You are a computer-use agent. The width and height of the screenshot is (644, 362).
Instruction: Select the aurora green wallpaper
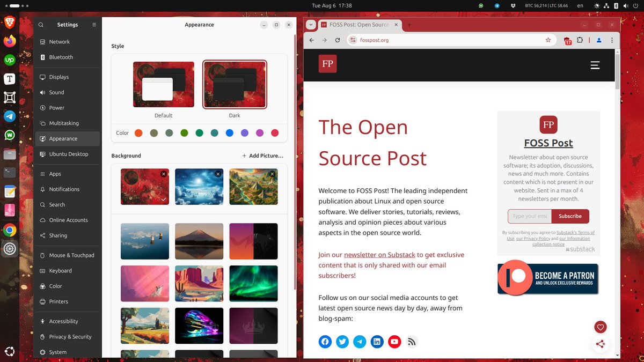[253, 284]
